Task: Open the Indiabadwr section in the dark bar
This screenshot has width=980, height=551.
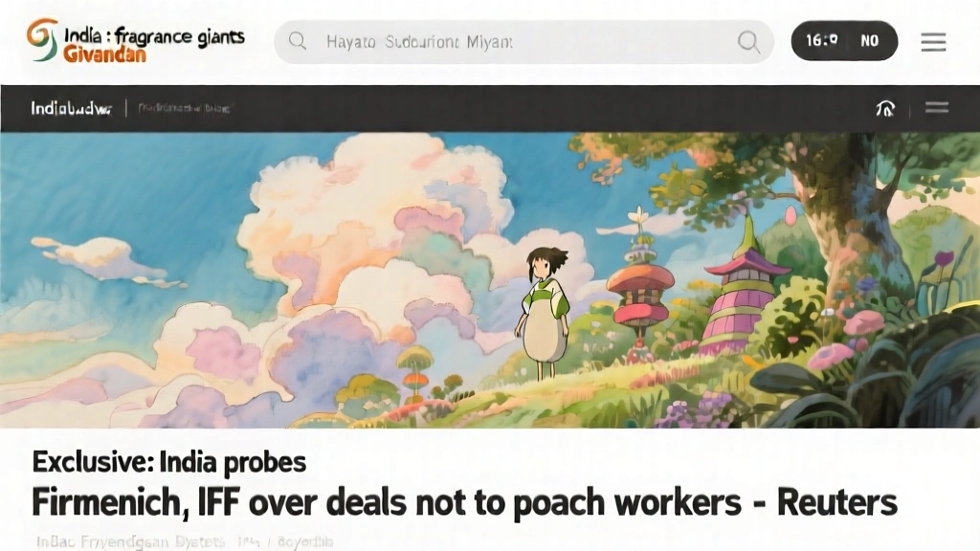Action: pos(71,108)
